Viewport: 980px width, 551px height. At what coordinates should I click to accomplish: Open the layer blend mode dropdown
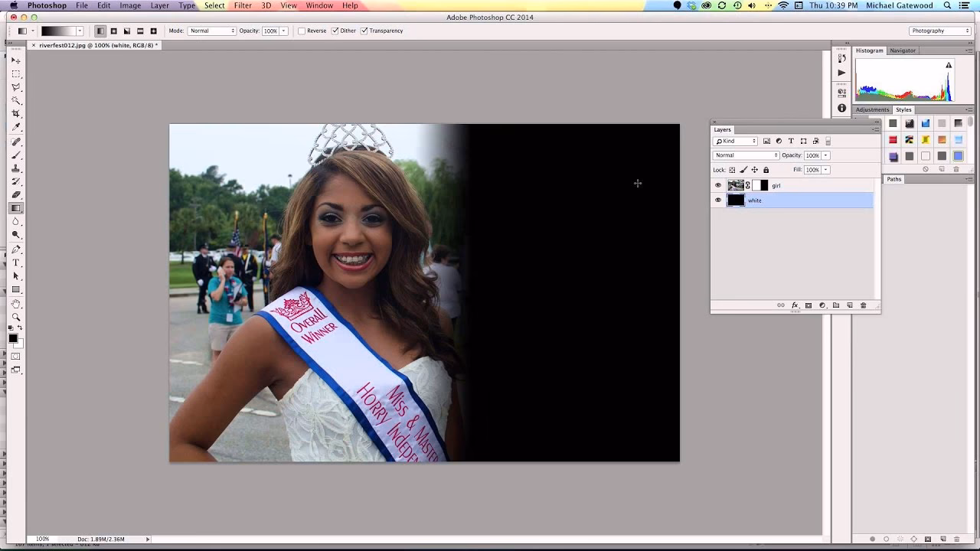[746, 155]
